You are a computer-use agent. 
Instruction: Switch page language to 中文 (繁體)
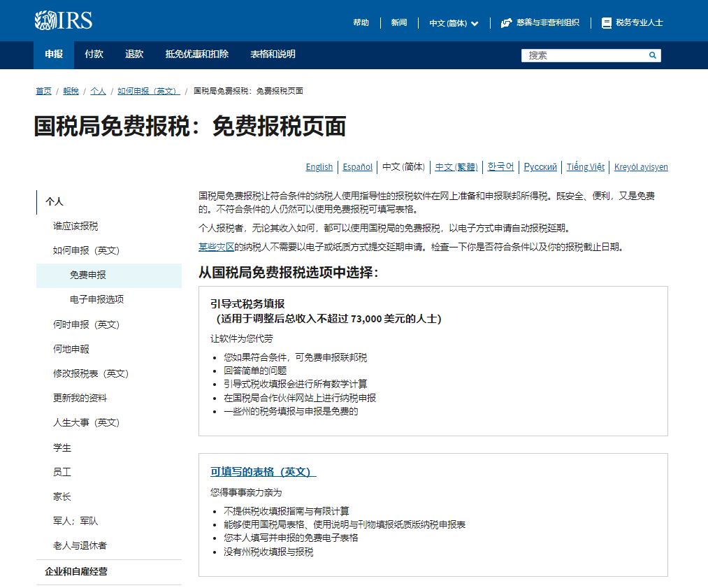click(x=456, y=167)
